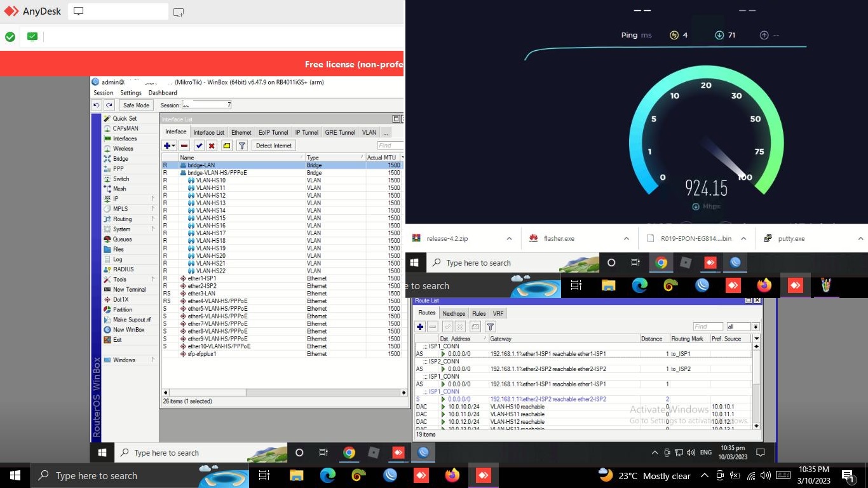Open filter funnel in Interface List toolbar
Image resolution: width=868 pixels, height=488 pixels.
[242, 146]
